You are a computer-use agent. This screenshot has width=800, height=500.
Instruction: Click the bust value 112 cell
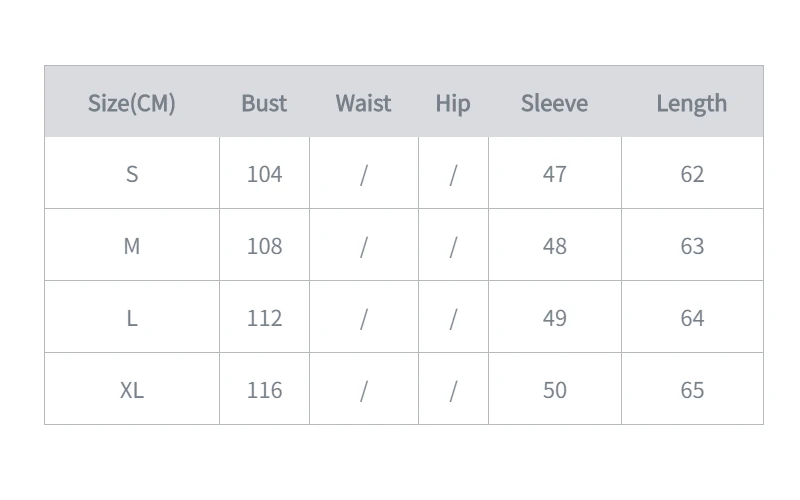pos(264,316)
